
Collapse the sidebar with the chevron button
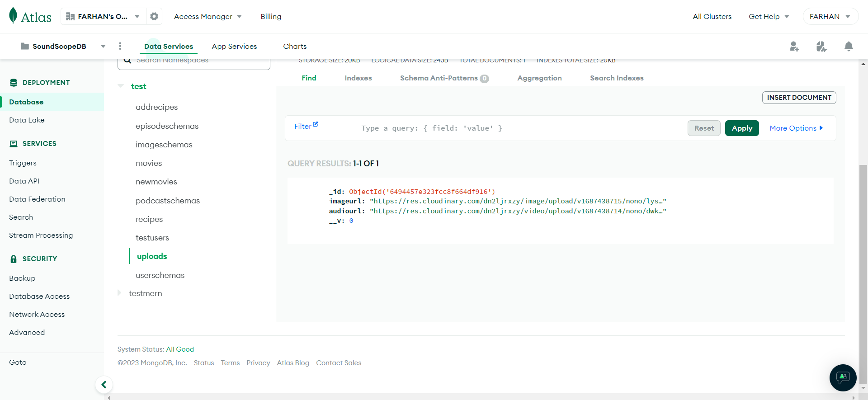coord(104,385)
